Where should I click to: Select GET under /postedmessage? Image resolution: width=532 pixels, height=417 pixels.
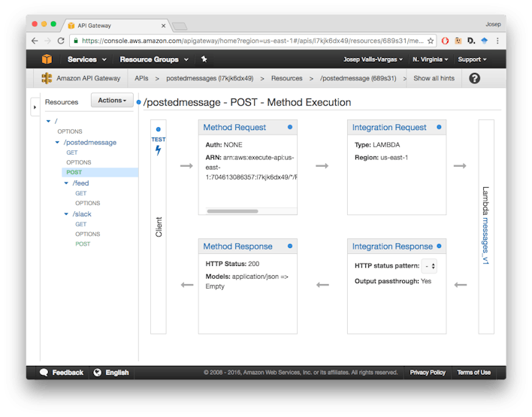pos(72,153)
